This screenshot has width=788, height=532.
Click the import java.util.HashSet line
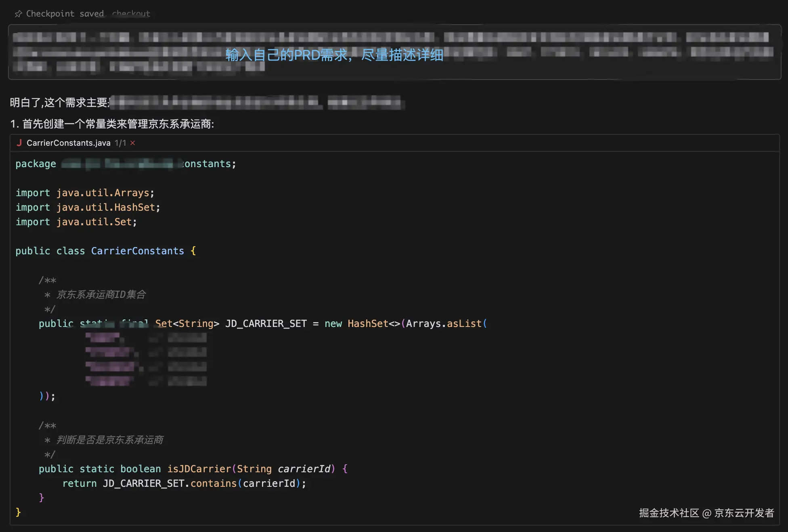(88, 207)
